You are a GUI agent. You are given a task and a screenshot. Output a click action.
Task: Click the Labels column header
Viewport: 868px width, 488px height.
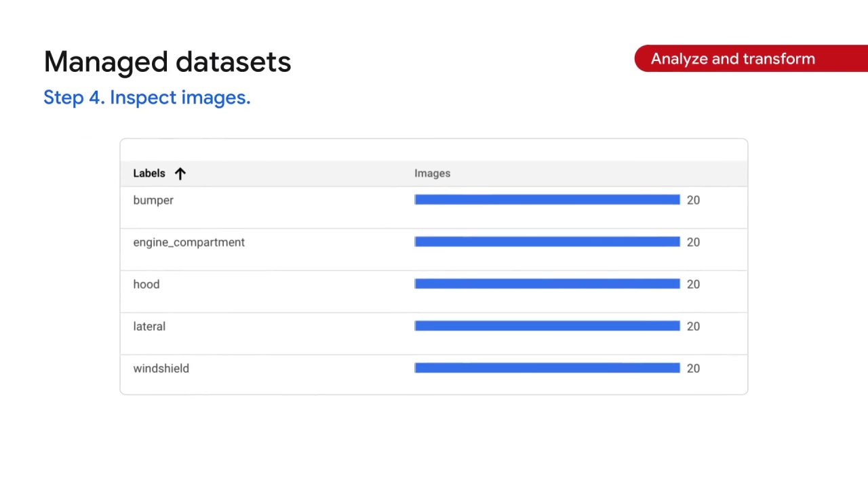coord(149,174)
